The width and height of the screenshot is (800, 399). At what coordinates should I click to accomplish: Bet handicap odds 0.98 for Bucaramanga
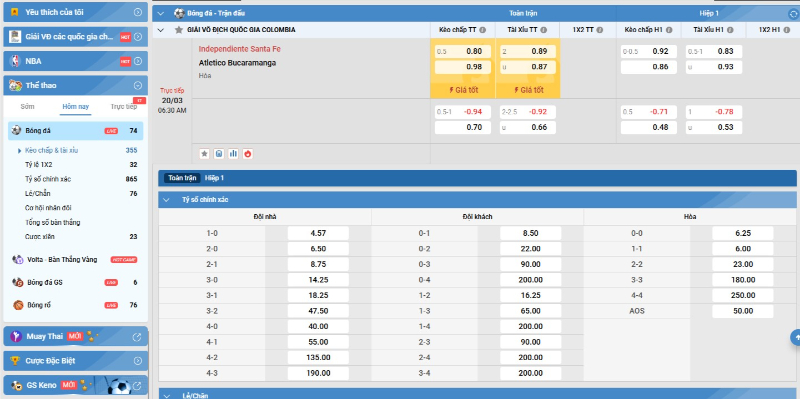[x=463, y=67]
